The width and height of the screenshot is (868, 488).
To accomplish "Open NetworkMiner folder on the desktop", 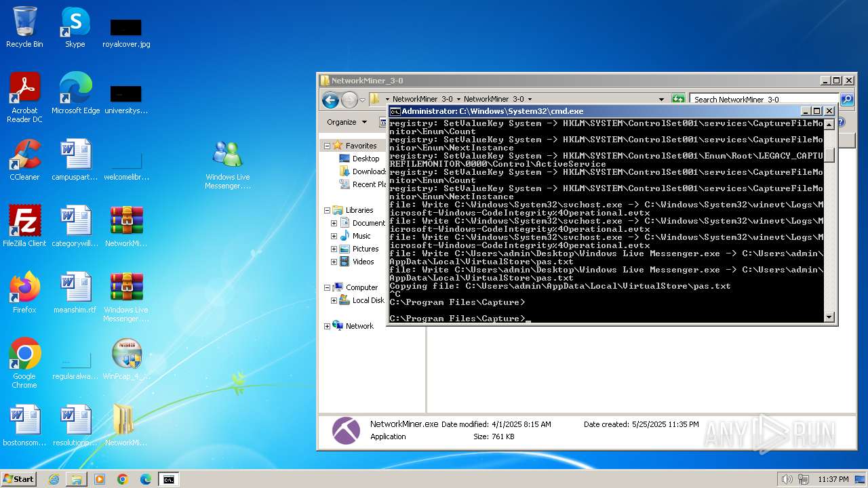I will [x=126, y=426].
